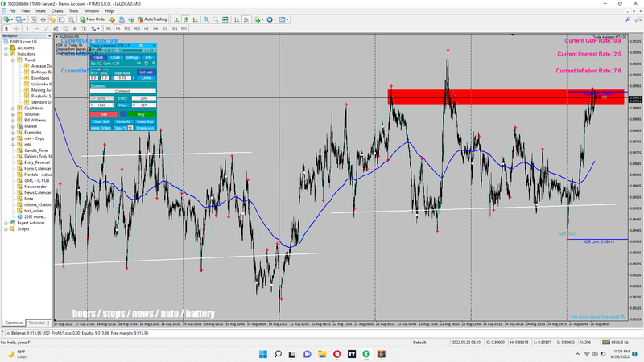Click the Zoom In magnifier icon
This screenshot has width=644, height=362.
coord(206,19)
